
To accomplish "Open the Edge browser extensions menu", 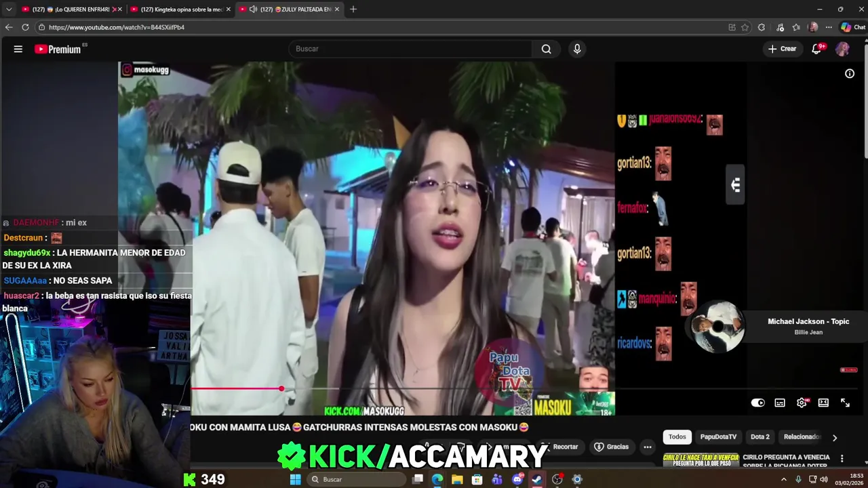I will [x=762, y=27].
